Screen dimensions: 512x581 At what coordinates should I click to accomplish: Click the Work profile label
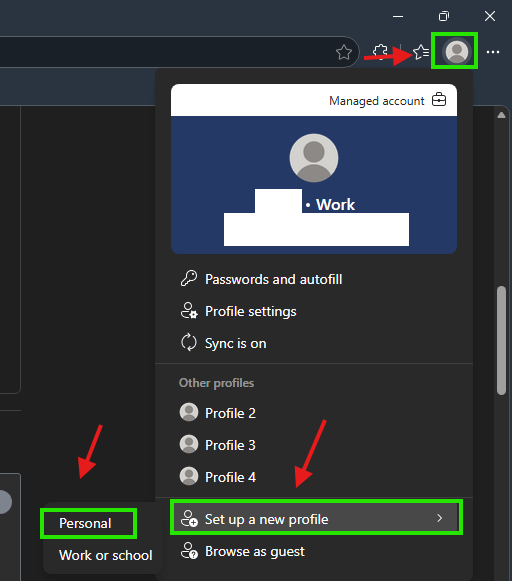click(x=335, y=205)
